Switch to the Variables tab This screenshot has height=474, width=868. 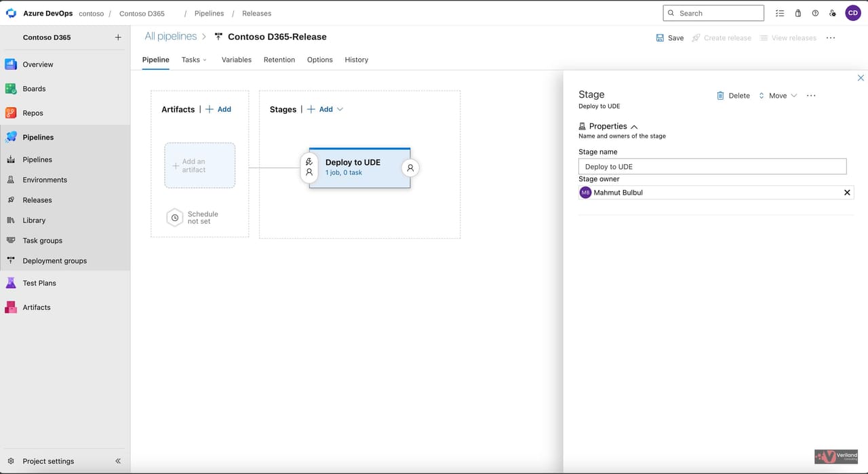237,60
